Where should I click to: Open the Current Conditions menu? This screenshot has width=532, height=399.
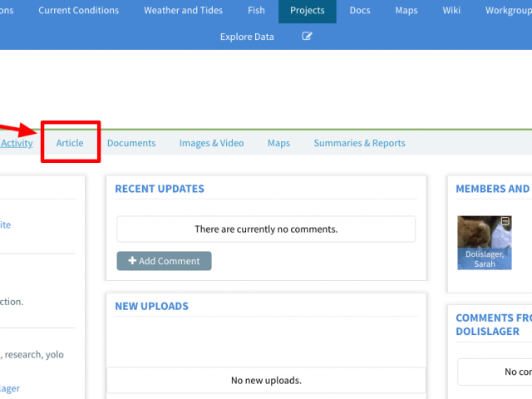click(79, 11)
